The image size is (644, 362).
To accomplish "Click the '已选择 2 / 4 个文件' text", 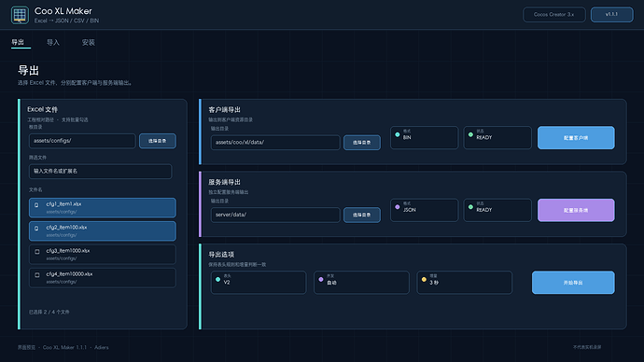I will point(49,312).
